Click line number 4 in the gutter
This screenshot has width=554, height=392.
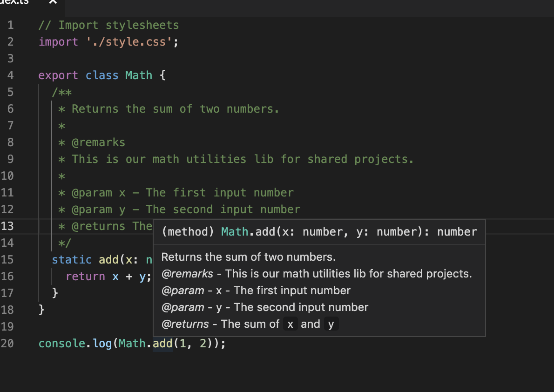[x=11, y=75]
